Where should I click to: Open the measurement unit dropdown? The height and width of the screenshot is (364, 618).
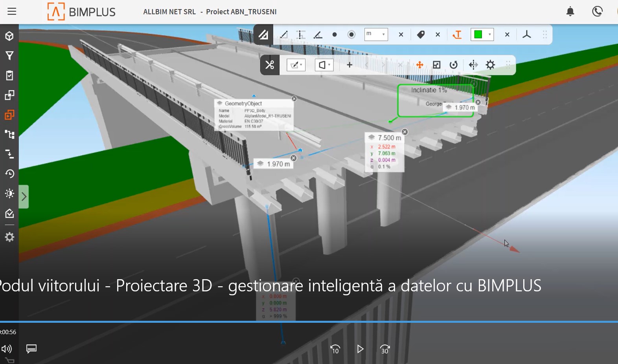[x=376, y=35]
